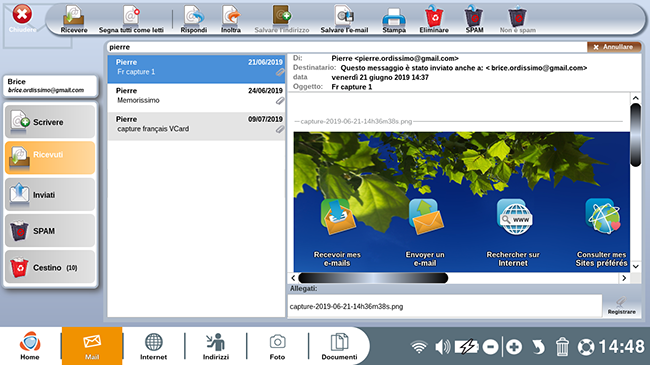This screenshot has width=650, height=365.
Task: Print the email using Stampa
Action: pyautogui.click(x=394, y=19)
